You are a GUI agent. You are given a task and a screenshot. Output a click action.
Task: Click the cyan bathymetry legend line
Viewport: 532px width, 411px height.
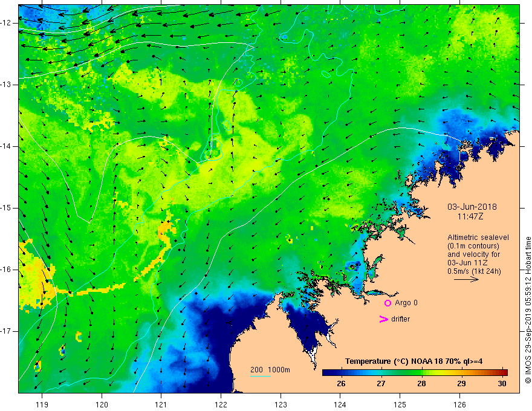pyautogui.click(x=260, y=376)
